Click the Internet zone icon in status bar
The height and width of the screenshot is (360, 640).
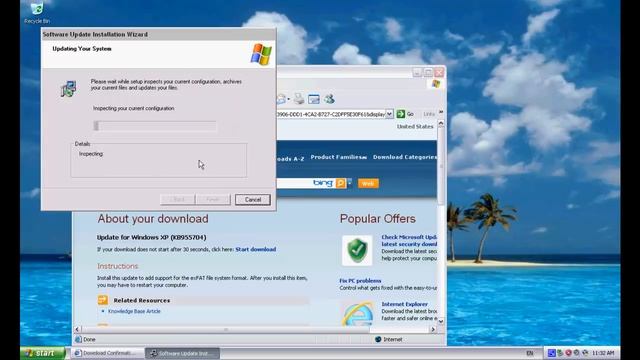[378, 339]
